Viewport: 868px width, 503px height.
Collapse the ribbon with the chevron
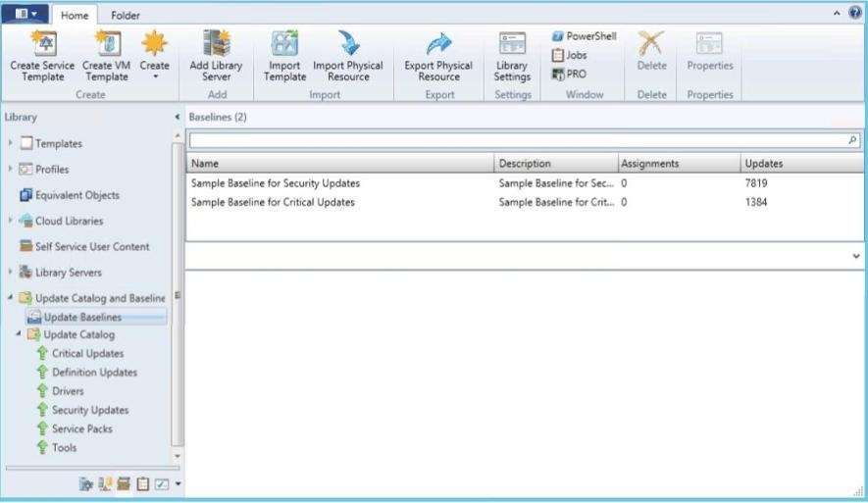tap(837, 14)
